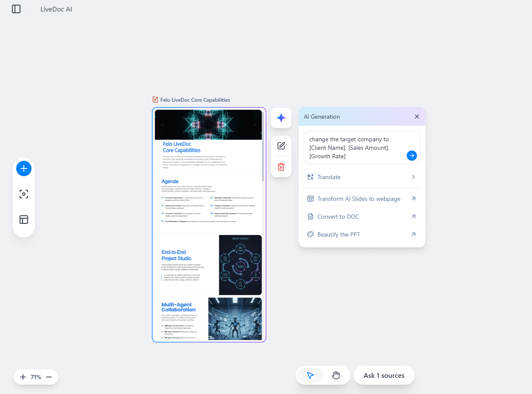Delete document using red trash icon
Screen dimensions: 532x394
point(281,167)
